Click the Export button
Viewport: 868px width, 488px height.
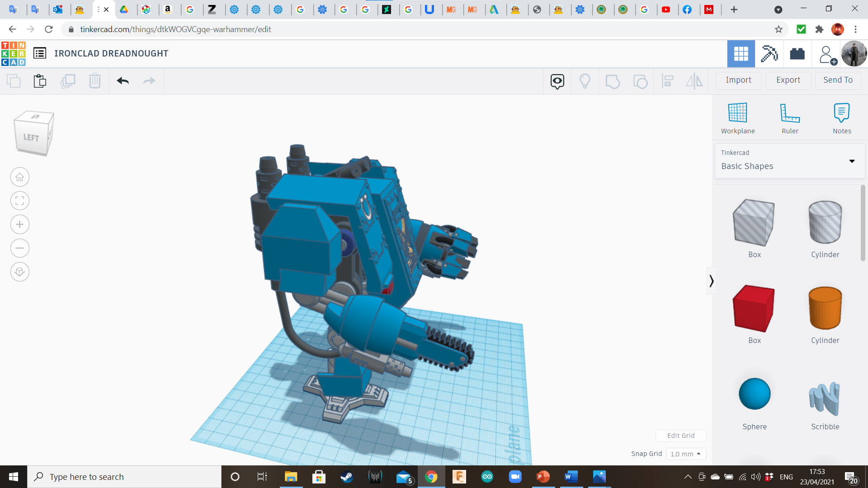[x=788, y=80]
